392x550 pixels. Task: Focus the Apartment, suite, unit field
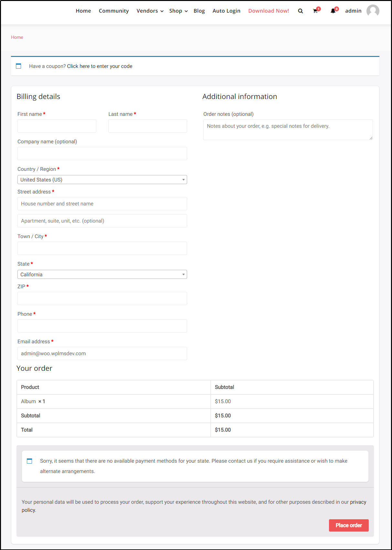(x=102, y=221)
